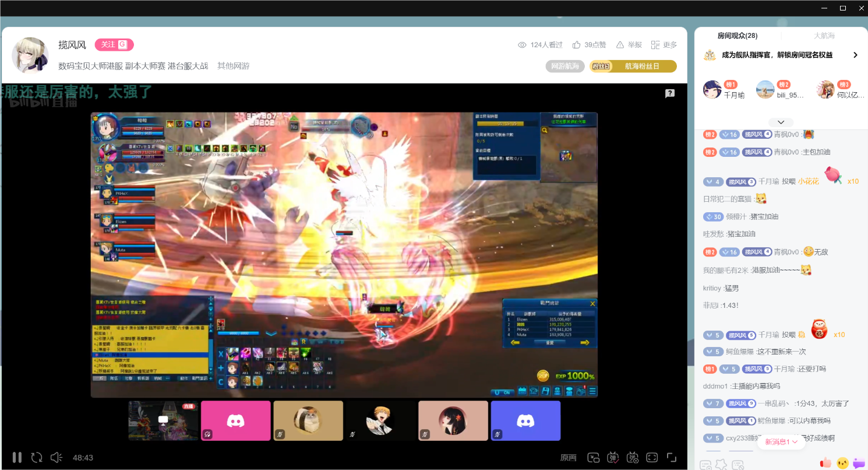Screen dimensions: 868x470
Task: Maximize the live stream window
Action: tap(842, 8)
